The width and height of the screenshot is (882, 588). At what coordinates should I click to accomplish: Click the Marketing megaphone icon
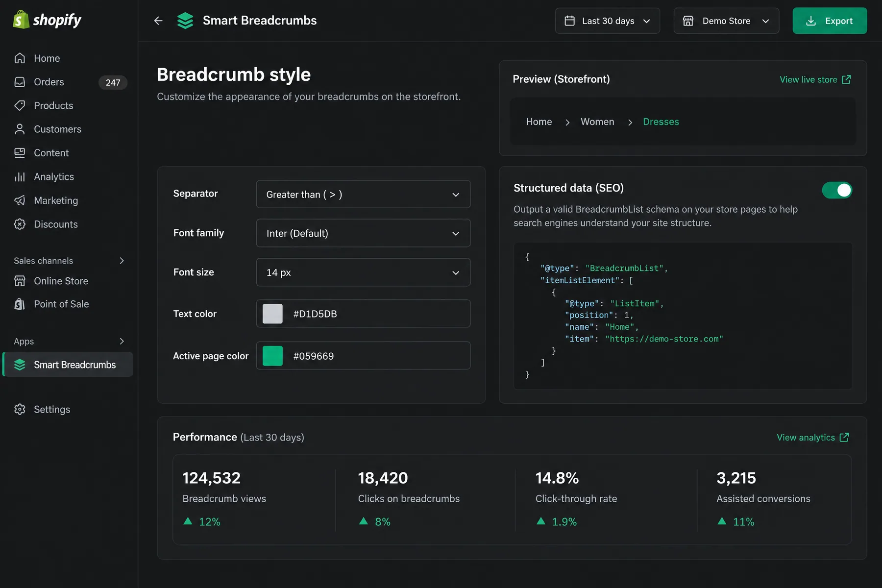(x=20, y=200)
